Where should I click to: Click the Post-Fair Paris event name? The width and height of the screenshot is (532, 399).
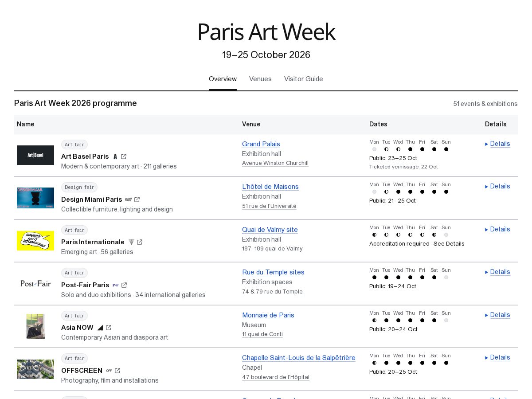pyautogui.click(x=85, y=285)
